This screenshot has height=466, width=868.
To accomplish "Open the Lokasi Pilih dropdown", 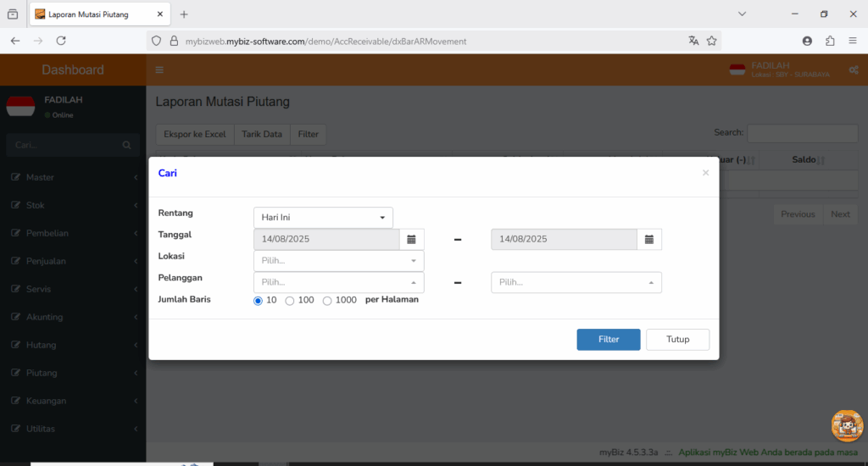I will click(x=339, y=261).
